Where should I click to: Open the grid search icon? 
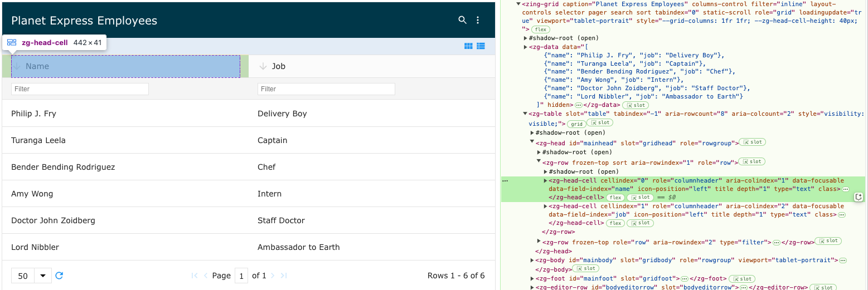(462, 20)
